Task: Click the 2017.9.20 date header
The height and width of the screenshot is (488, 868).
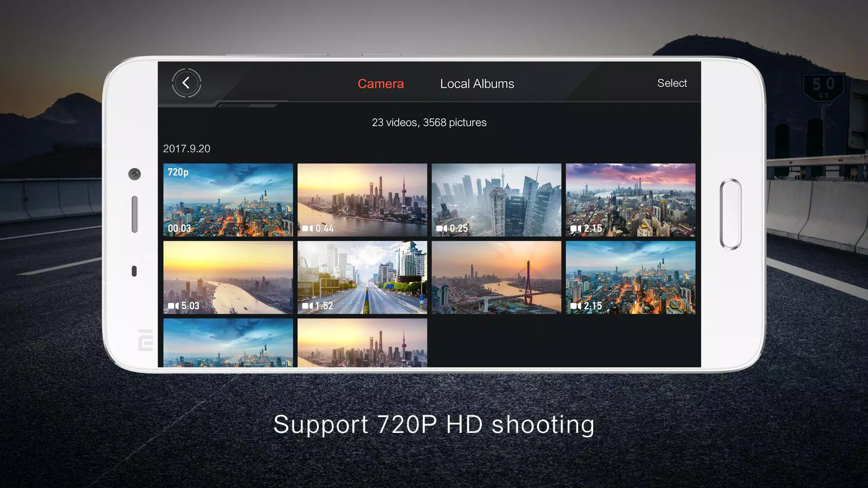Action: tap(187, 149)
